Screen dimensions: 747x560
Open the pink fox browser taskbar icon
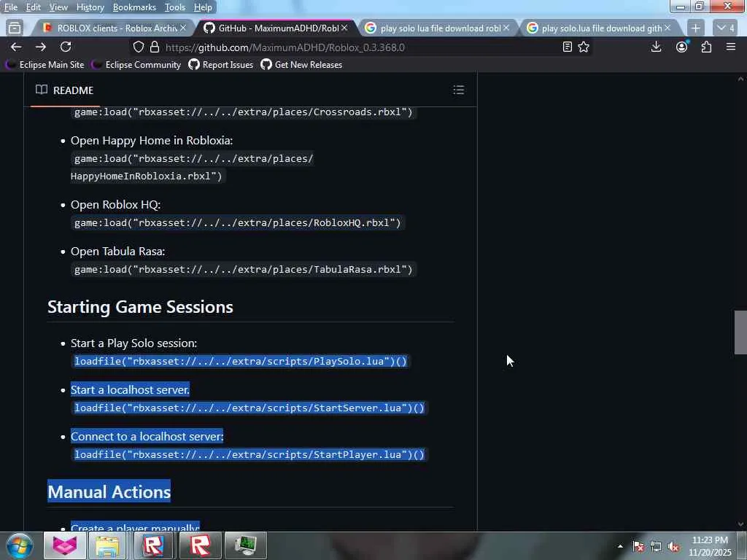coord(65,545)
